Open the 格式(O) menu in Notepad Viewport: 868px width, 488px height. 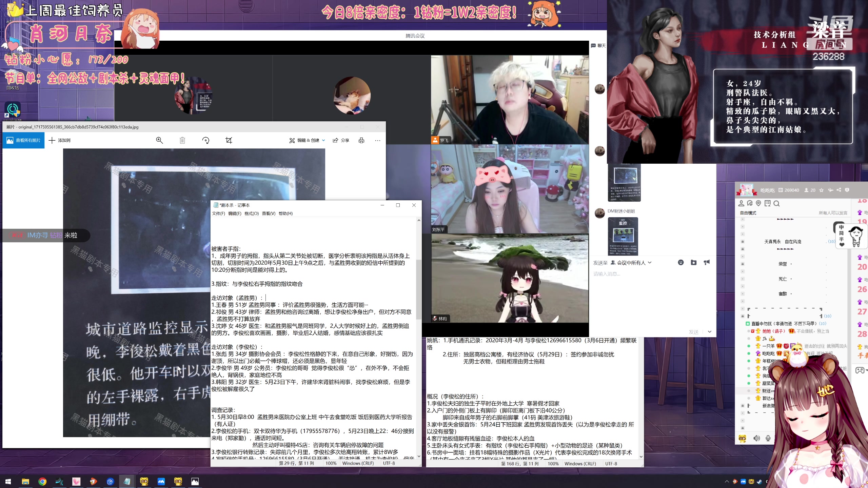pyautogui.click(x=251, y=213)
